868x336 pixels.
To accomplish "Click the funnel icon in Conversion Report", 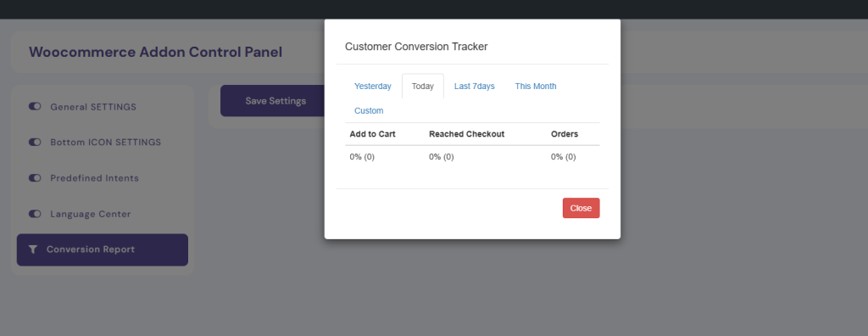I will [x=33, y=249].
